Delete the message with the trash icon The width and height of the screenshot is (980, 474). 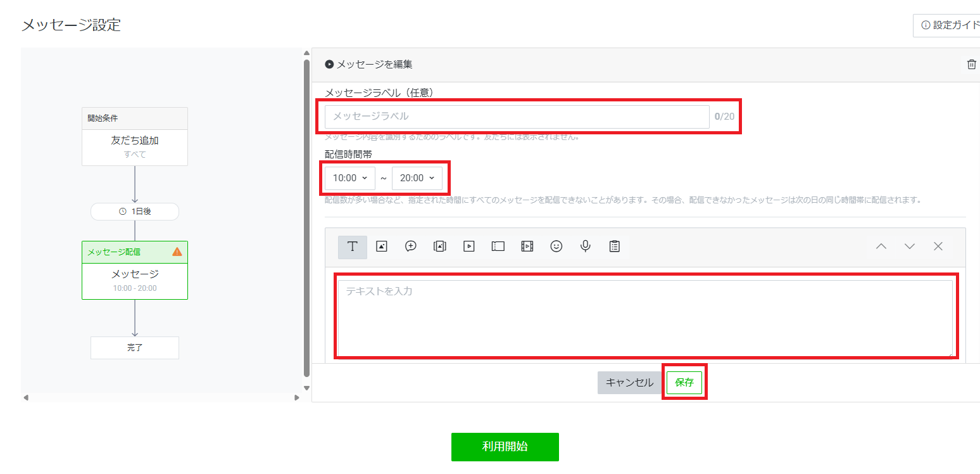coord(972,64)
